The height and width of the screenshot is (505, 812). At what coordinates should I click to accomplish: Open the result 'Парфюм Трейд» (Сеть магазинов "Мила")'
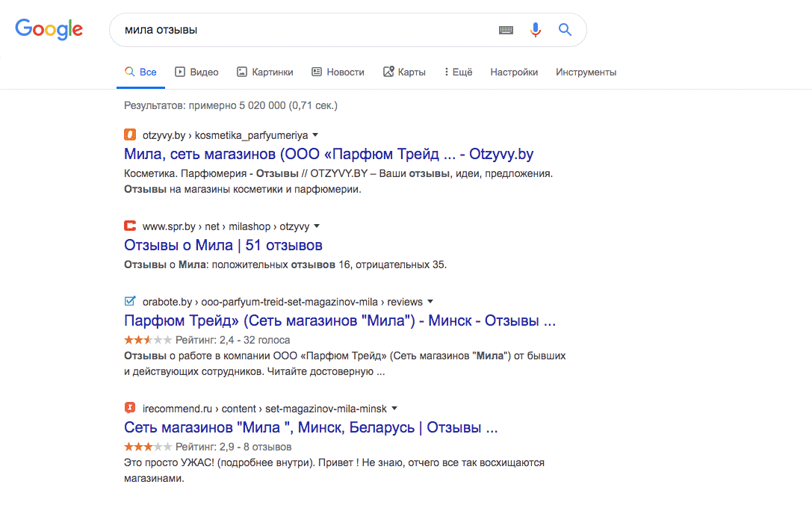[340, 320]
